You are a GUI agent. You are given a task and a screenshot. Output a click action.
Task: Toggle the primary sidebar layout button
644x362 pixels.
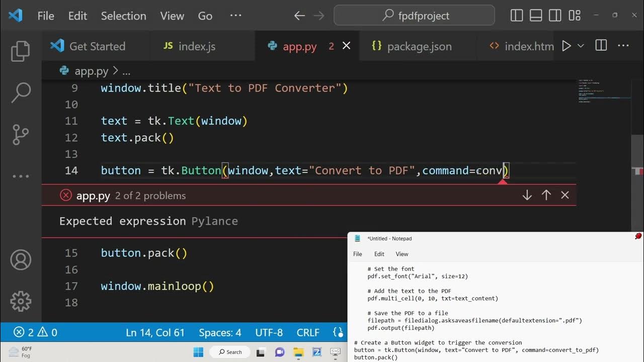pyautogui.click(x=517, y=16)
